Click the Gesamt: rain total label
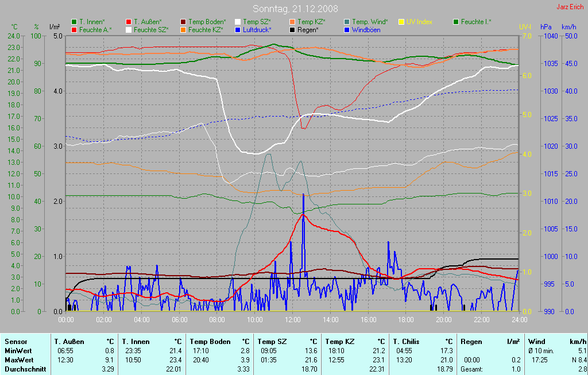The height and width of the screenshot is (375, 588). click(472, 369)
